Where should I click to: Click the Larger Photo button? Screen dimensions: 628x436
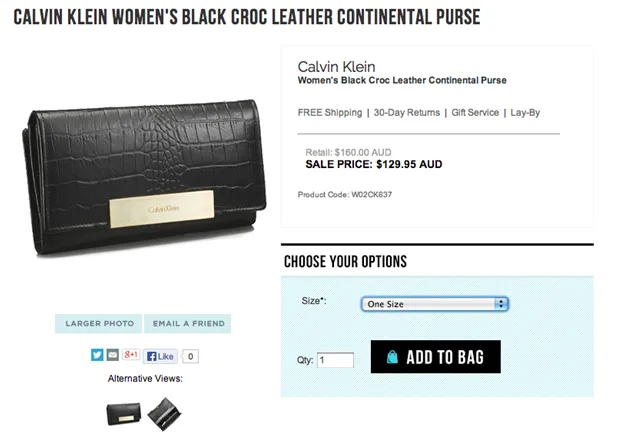point(99,324)
